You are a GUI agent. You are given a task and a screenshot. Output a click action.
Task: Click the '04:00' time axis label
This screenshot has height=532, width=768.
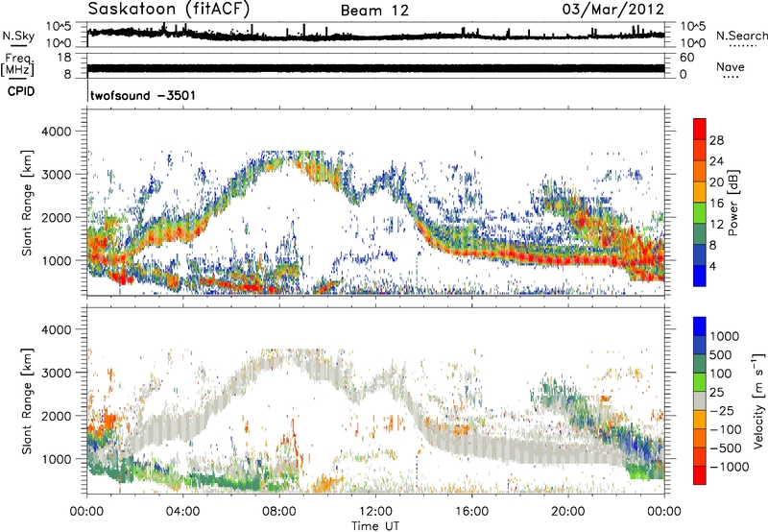pyautogui.click(x=183, y=512)
